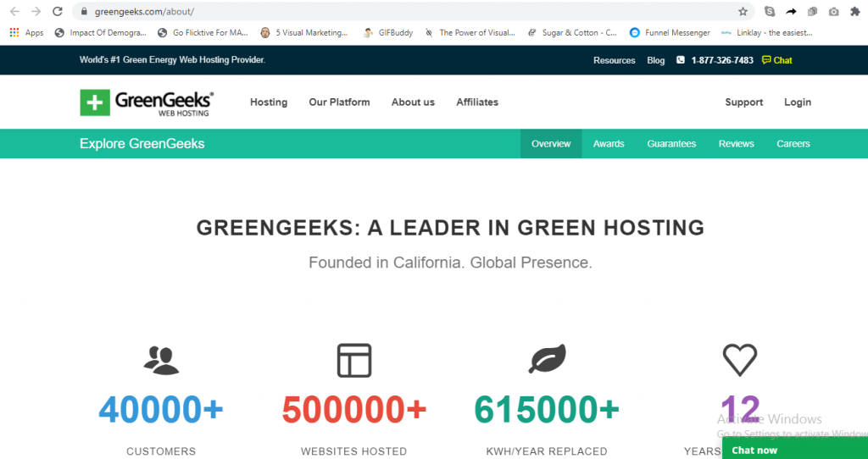Click the Chat link in top bar
This screenshot has height=459, width=868.
coord(782,60)
